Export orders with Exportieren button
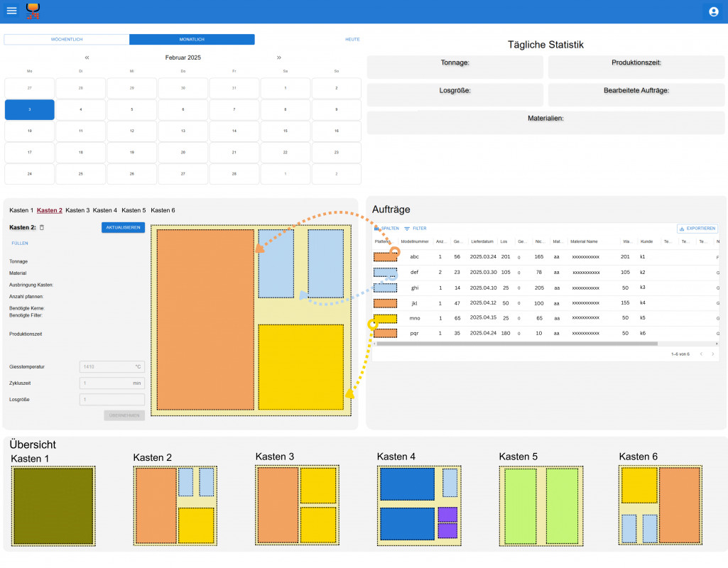Viewport: 728px width, 568px height. [x=697, y=229]
